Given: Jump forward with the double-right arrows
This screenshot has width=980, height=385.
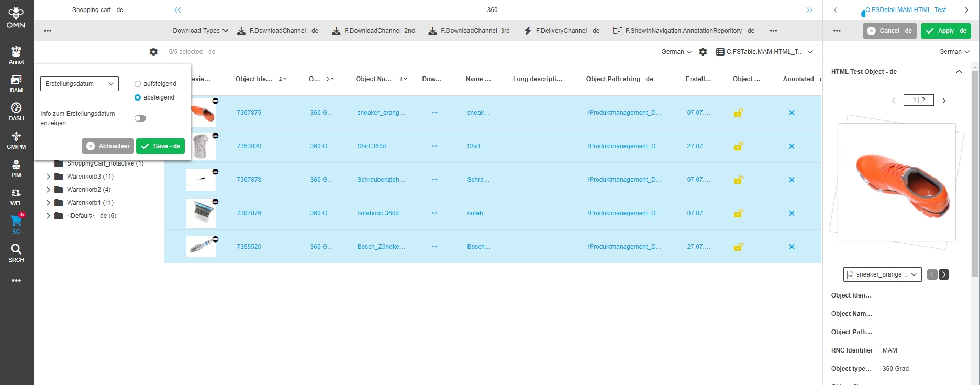Looking at the screenshot, I should pyautogui.click(x=809, y=10).
